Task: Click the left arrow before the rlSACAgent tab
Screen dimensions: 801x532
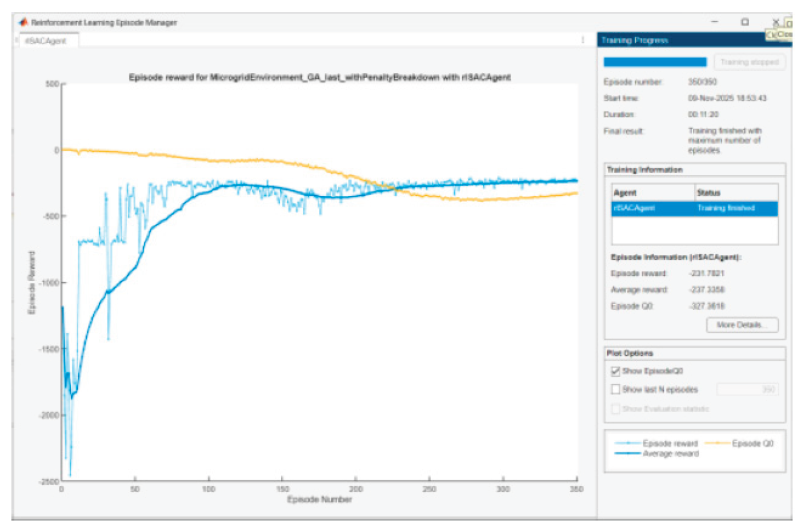Action: (x=16, y=39)
